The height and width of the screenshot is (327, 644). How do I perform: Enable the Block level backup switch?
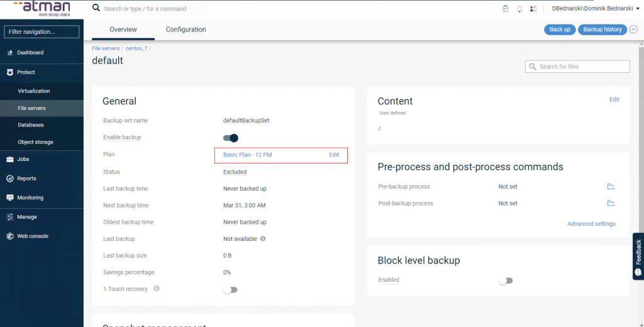[x=506, y=280]
